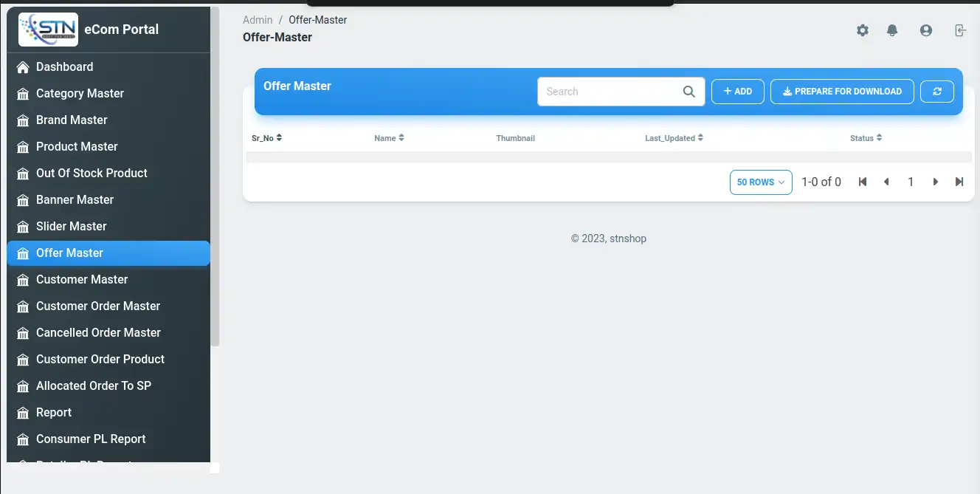The height and width of the screenshot is (494, 980).
Task: Click the refresh icon button
Action: [937, 92]
